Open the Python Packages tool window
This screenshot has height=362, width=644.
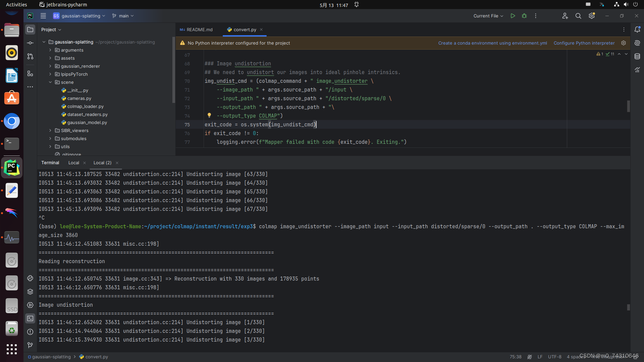click(x=30, y=292)
